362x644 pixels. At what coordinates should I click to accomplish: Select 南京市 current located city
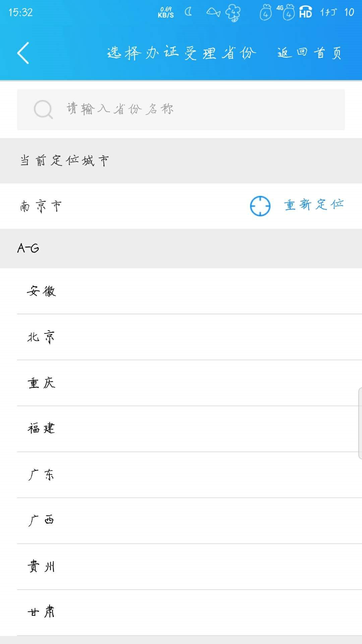coord(41,206)
